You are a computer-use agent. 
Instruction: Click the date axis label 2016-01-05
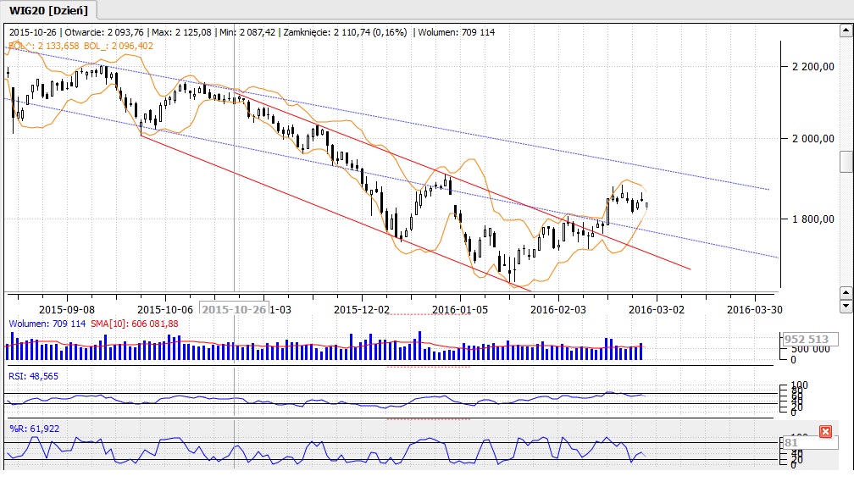(x=460, y=309)
